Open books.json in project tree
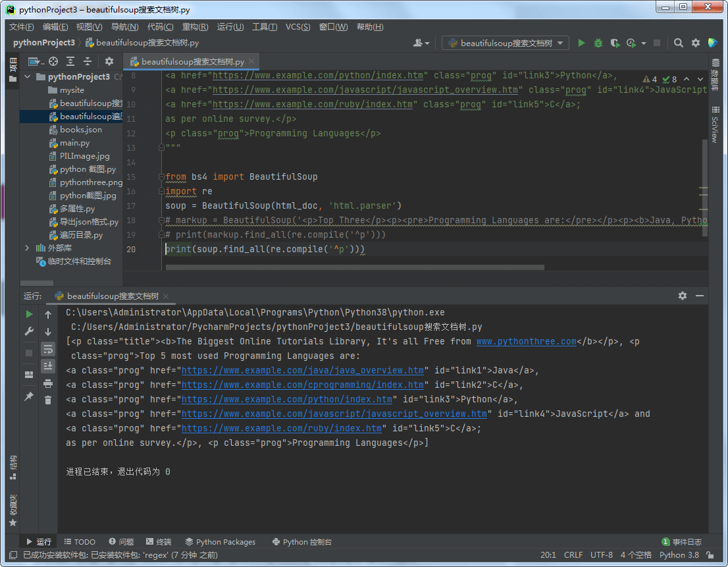This screenshot has width=728, height=567. pos(81,130)
